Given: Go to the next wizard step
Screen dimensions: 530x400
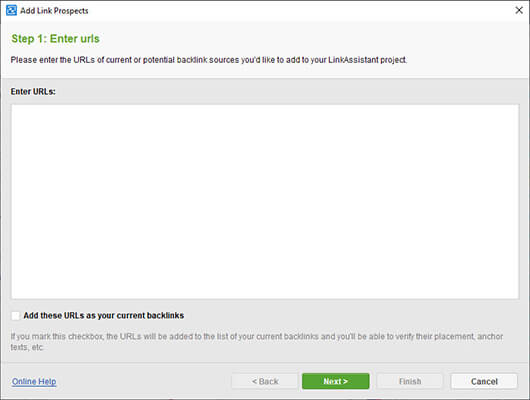Looking at the screenshot, I should (336, 381).
